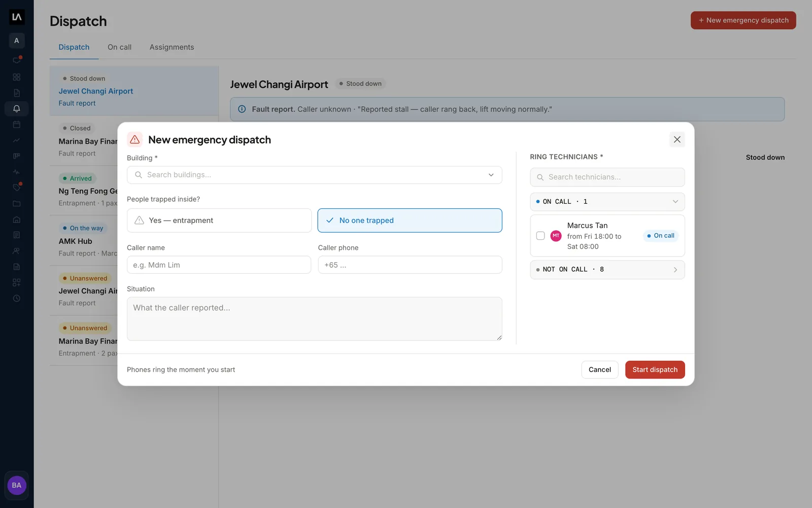This screenshot has height=508, width=812.
Task: Click into the Situation text area
Action: pos(315,319)
